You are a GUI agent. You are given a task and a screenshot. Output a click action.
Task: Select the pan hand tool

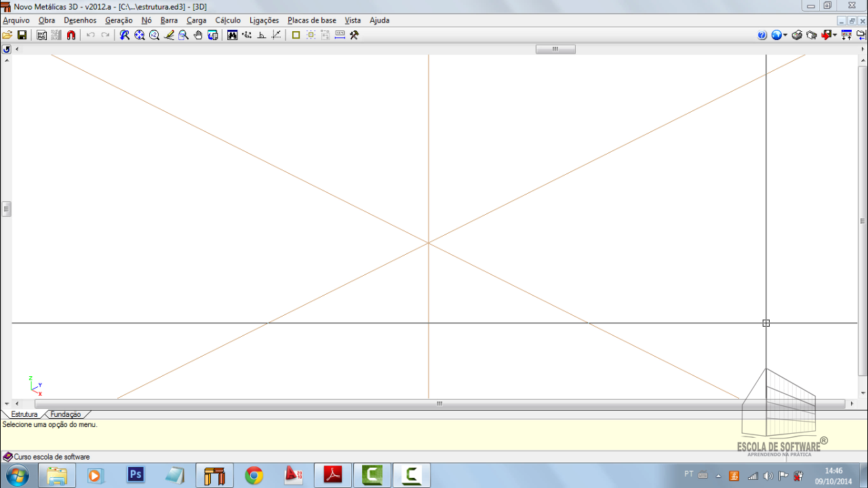click(x=198, y=35)
